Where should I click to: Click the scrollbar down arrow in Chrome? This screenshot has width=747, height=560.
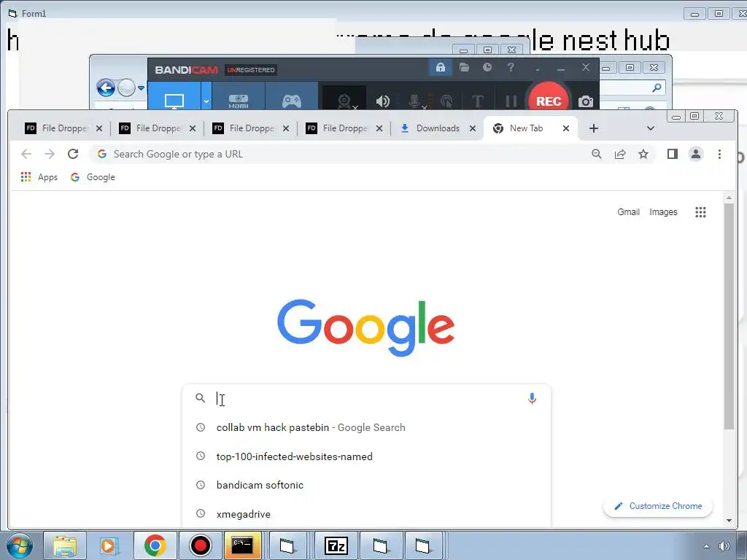(729, 521)
